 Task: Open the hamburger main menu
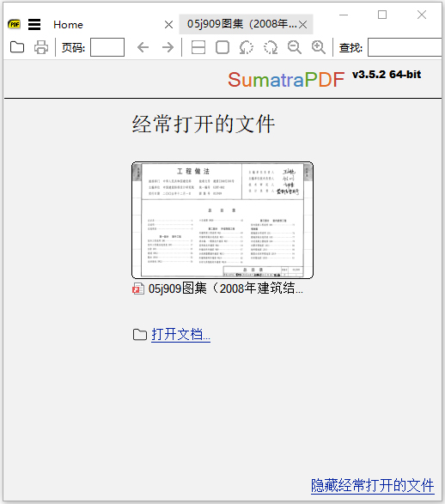coord(34,24)
